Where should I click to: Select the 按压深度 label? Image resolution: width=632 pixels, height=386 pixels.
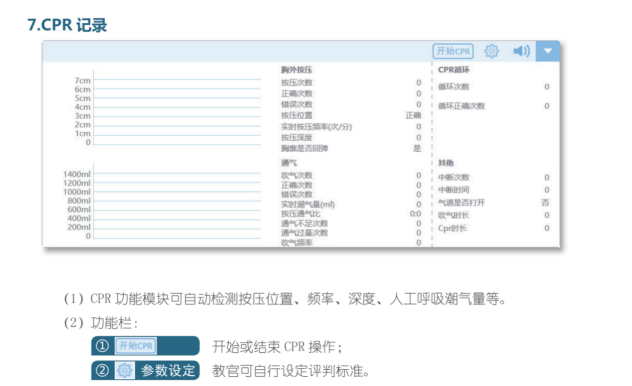[297, 137]
